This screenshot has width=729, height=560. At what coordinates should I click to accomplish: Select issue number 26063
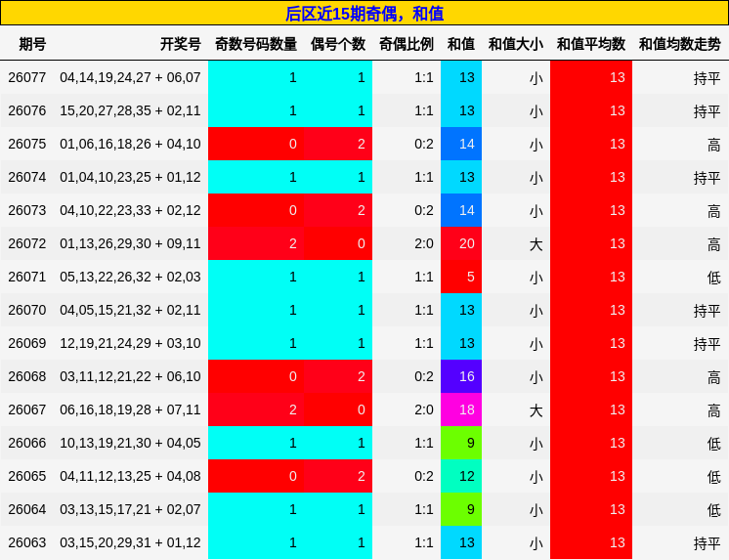27,542
